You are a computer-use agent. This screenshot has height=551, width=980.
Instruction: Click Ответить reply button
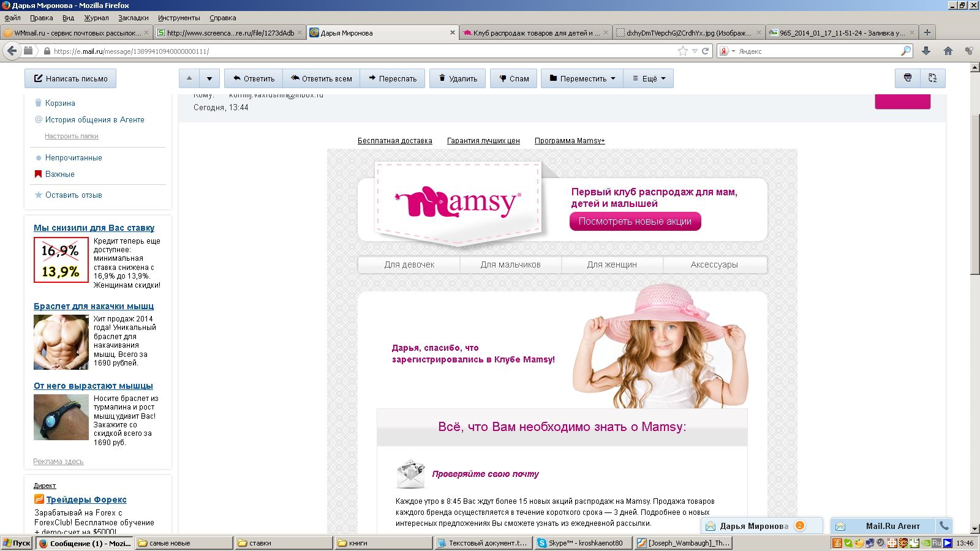click(254, 78)
